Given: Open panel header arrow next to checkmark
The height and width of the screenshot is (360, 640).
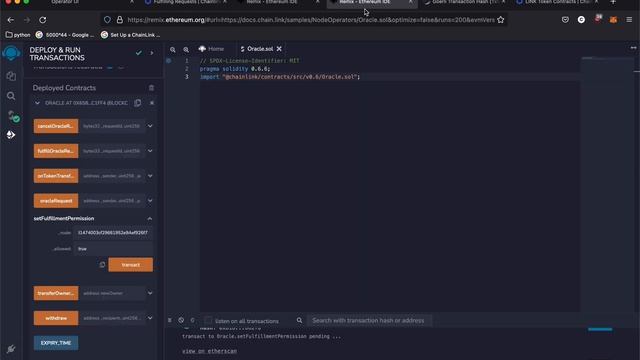Looking at the screenshot, I should [152, 53].
